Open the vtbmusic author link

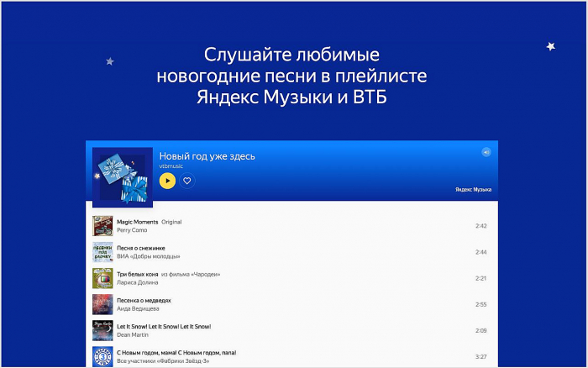171,166
